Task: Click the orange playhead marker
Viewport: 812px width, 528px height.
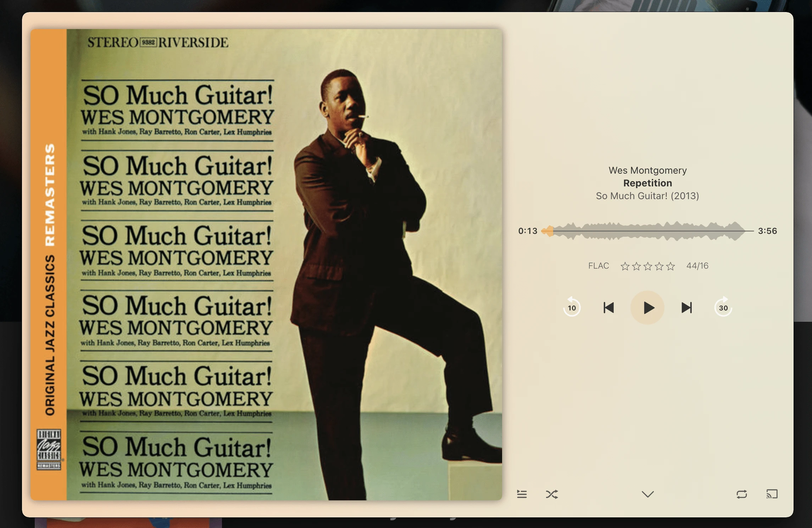Action: [x=548, y=231]
